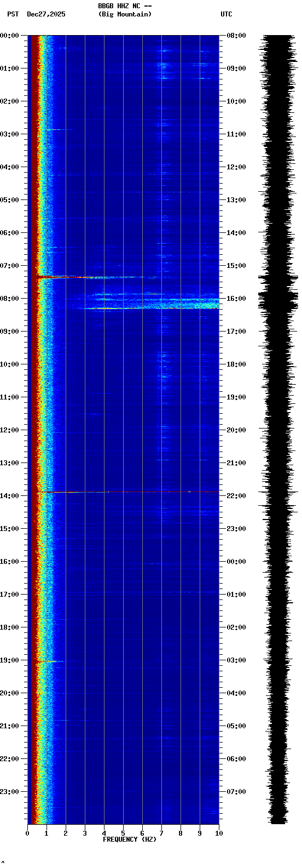This screenshot has width=302, height=868.
Task: Click the 'UTC' timezone label
Action: pos(226,14)
